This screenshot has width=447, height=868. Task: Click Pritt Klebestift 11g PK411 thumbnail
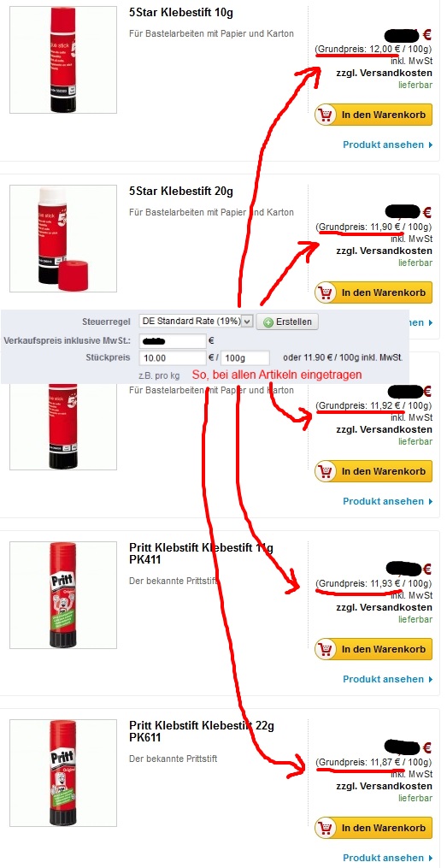click(63, 595)
